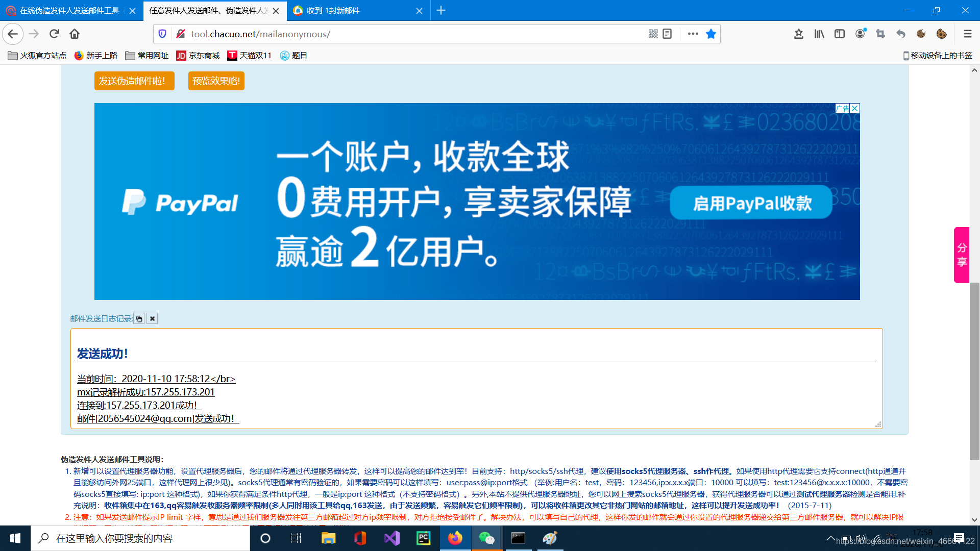Open the Paint taskbar icon
This screenshot has height=551, width=980.
coord(550,538)
